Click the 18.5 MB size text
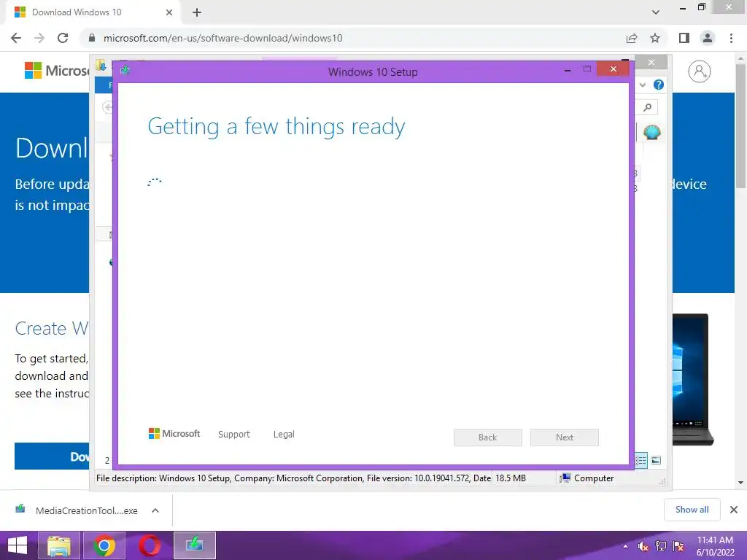The width and height of the screenshot is (747, 560). [x=511, y=478]
